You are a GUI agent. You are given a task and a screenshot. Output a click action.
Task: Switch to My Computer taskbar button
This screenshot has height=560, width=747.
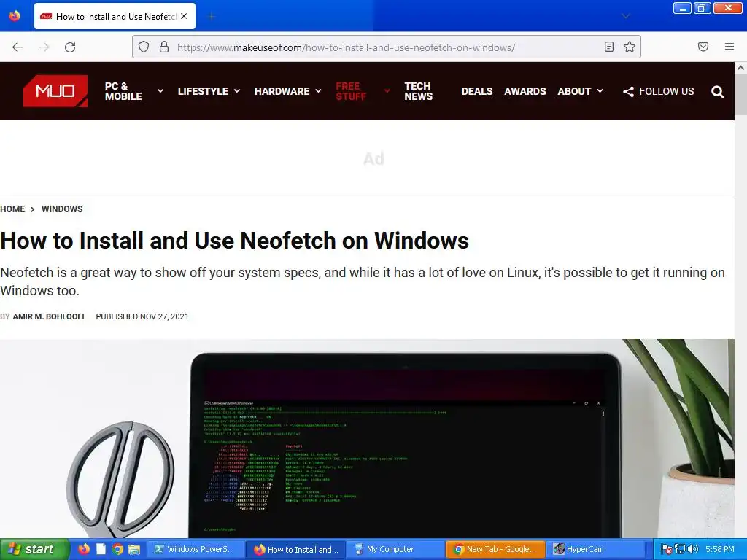click(x=395, y=549)
